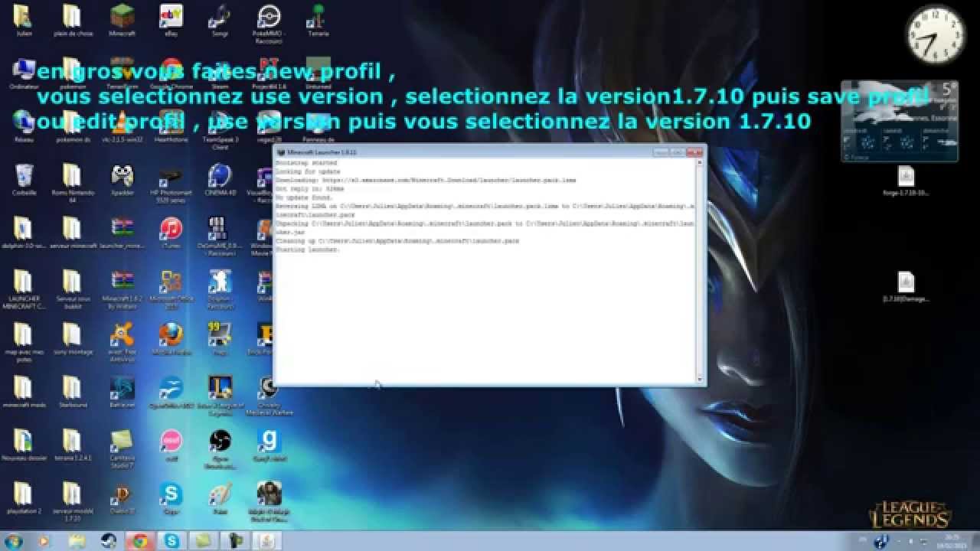This screenshot has width=980, height=551.
Task: Select the 'plein de chose' folder
Action: tap(73, 19)
